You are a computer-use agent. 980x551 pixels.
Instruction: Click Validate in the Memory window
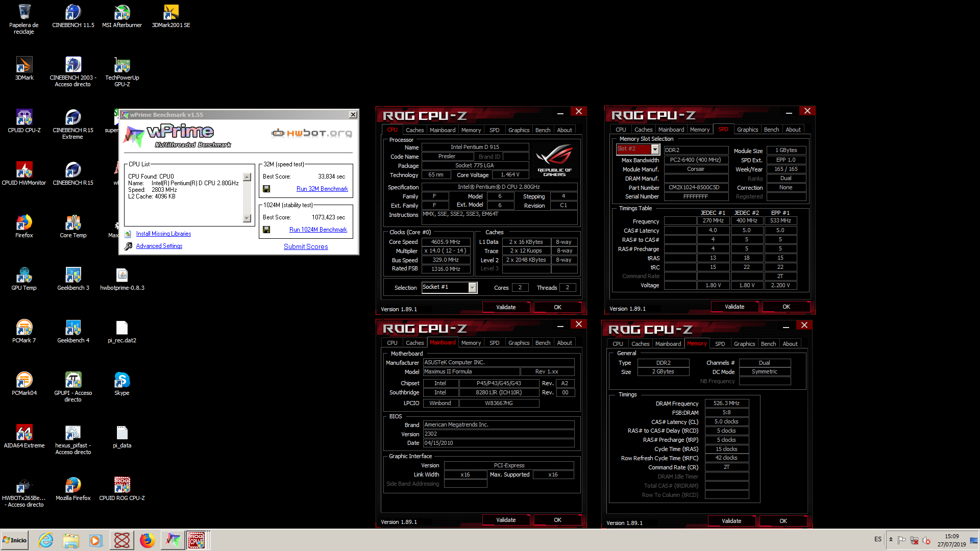[731, 521]
